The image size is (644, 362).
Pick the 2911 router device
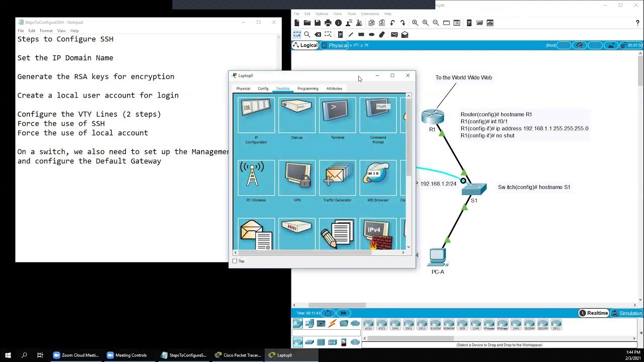(x=422, y=324)
